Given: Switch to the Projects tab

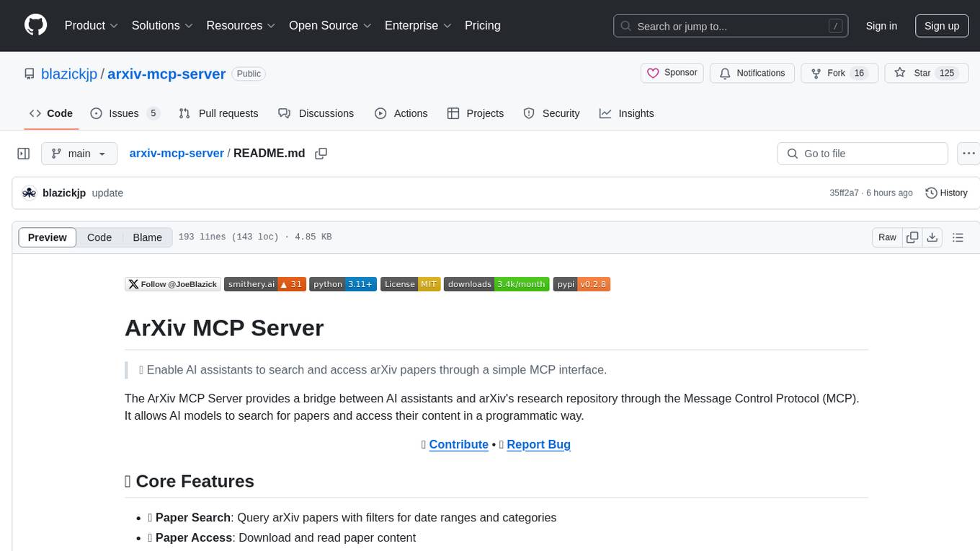Looking at the screenshot, I should (x=476, y=113).
